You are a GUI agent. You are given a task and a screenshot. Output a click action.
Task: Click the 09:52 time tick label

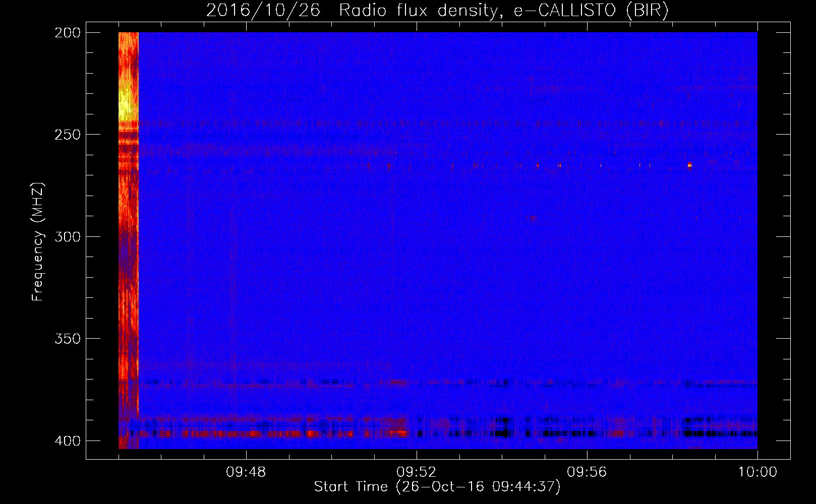pyautogui.click(x=417, y=472)
